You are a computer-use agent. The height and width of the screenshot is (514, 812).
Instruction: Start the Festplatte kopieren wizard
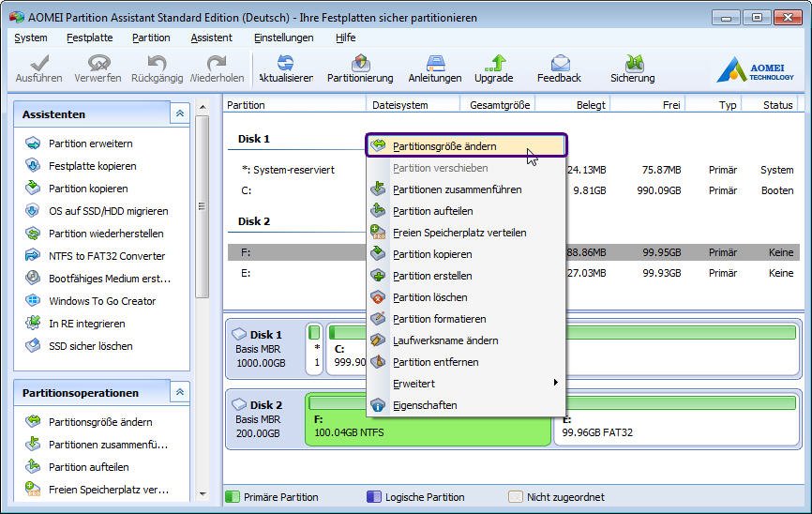click(x=82, y=166)
